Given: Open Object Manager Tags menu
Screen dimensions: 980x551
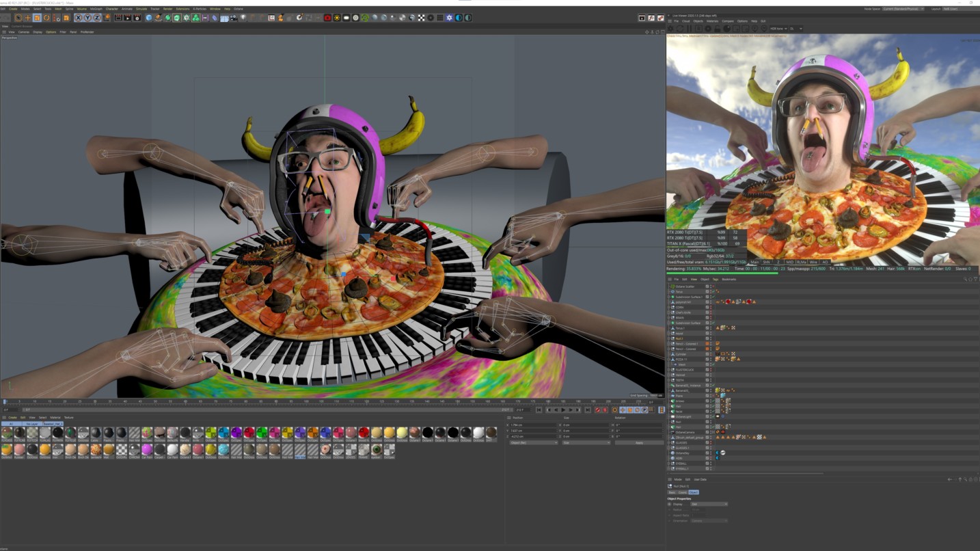Looking at the screenshot, I should point(716,279).
